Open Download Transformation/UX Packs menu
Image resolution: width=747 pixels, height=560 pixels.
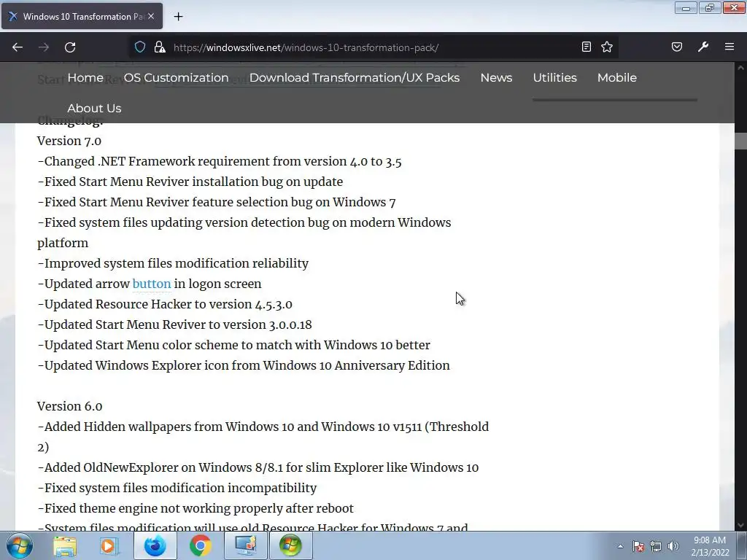tap(355, 77)
